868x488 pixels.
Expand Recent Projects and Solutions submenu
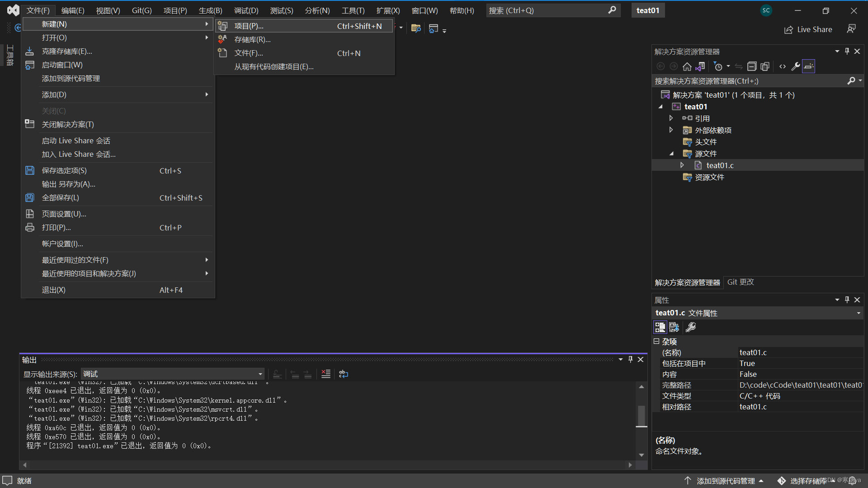118,274
